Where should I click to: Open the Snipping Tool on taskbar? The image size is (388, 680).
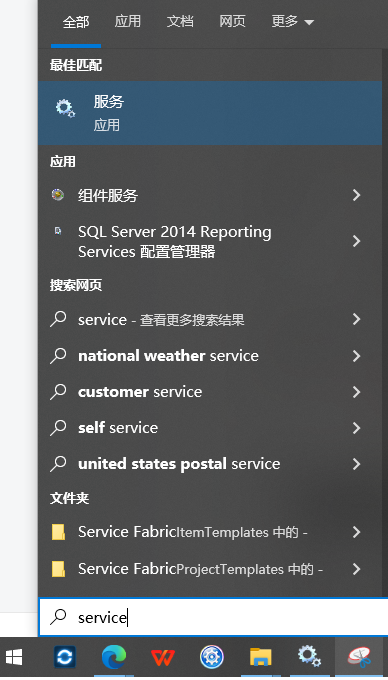(359, 657)
